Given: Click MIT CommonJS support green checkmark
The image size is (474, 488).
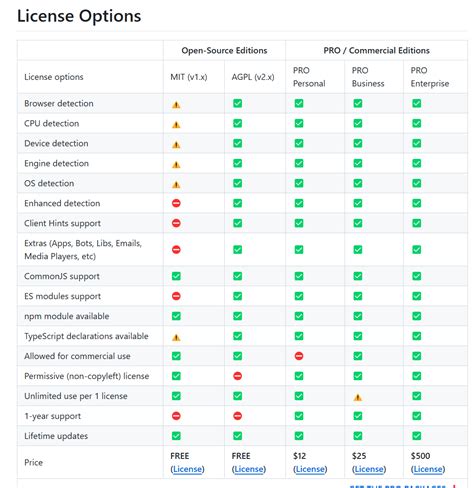Looking at the screenshot, I should pos(176,276).
